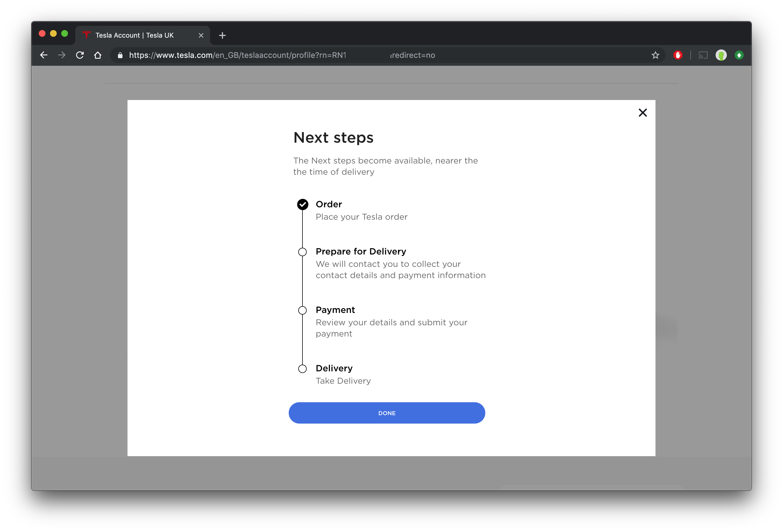
Task: Click the browser forward arrow
Action: [x=62, y=55]
